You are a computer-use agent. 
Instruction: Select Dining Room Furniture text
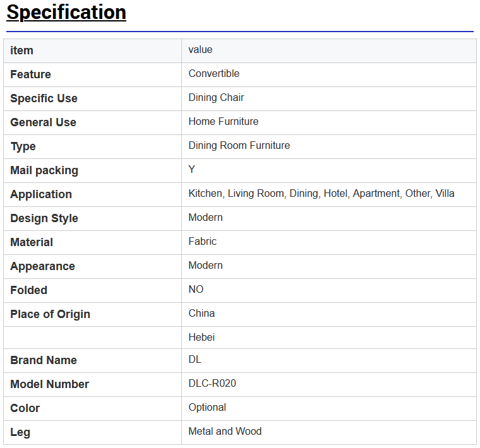[239, 146]
